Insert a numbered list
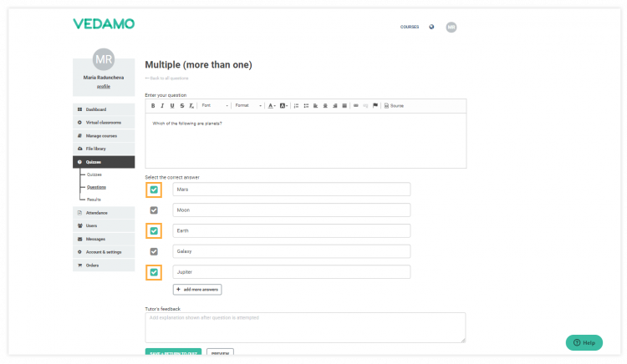 [296, 106]
